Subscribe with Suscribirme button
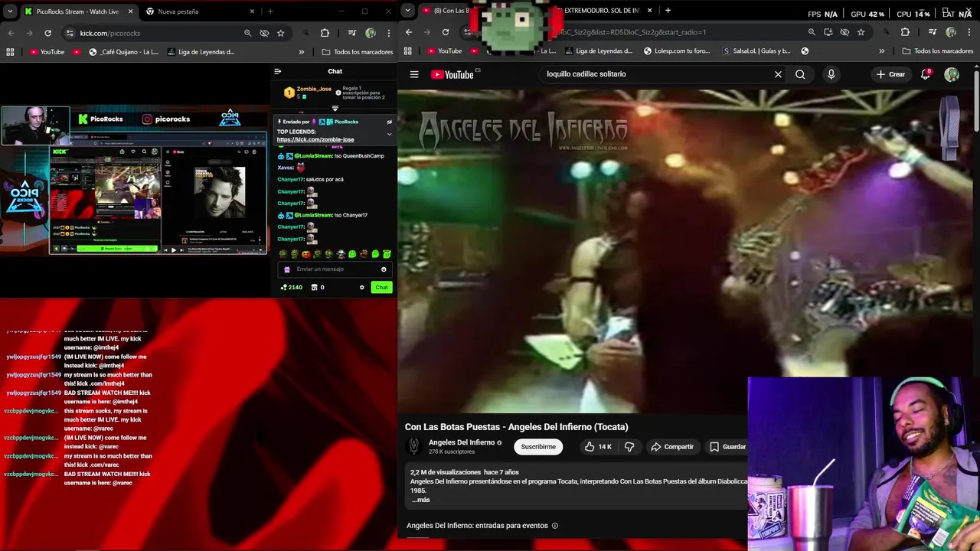980x551 pixels. 538,447
